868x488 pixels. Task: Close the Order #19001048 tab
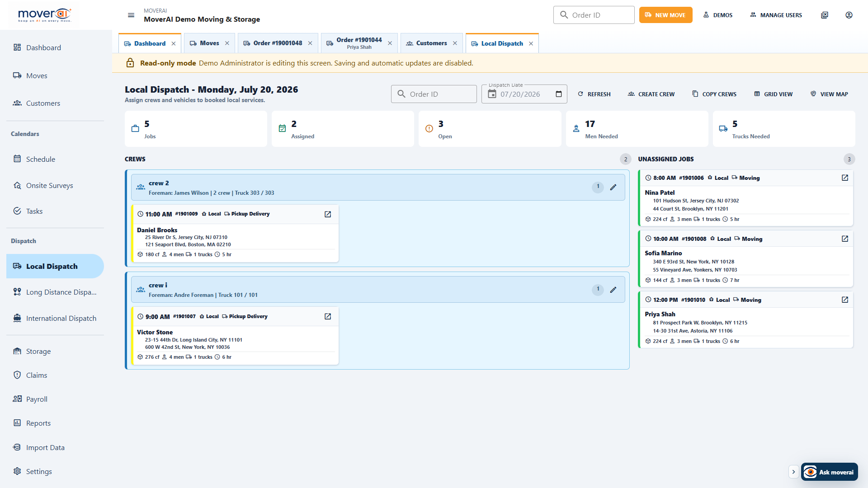310,43
